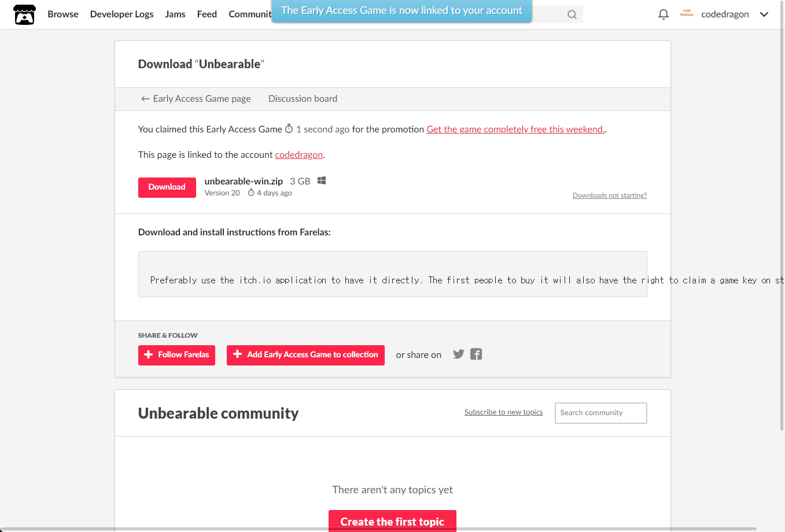
Task: Share on Facebook
Action: click(476, 354)
